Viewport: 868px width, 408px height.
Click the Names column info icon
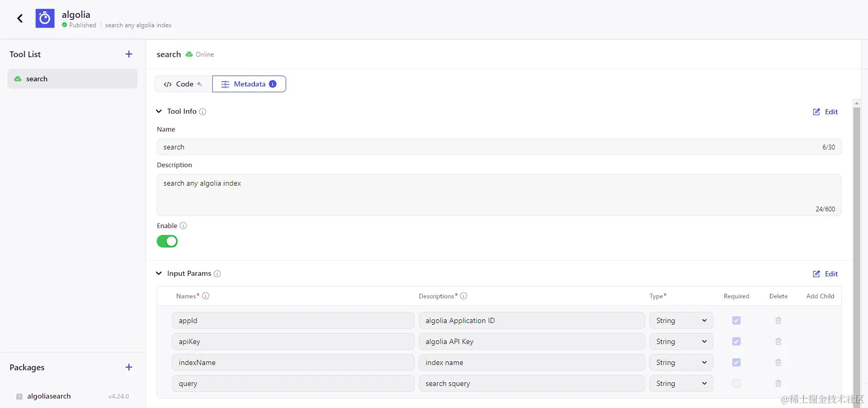click(x=206, y=296)
